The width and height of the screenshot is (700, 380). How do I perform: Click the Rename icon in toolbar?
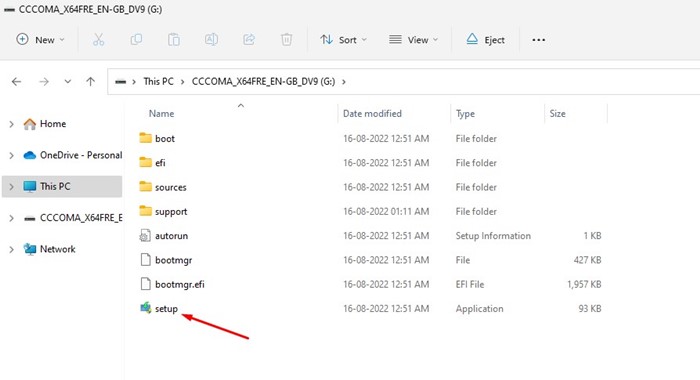(x=211, y=40)
